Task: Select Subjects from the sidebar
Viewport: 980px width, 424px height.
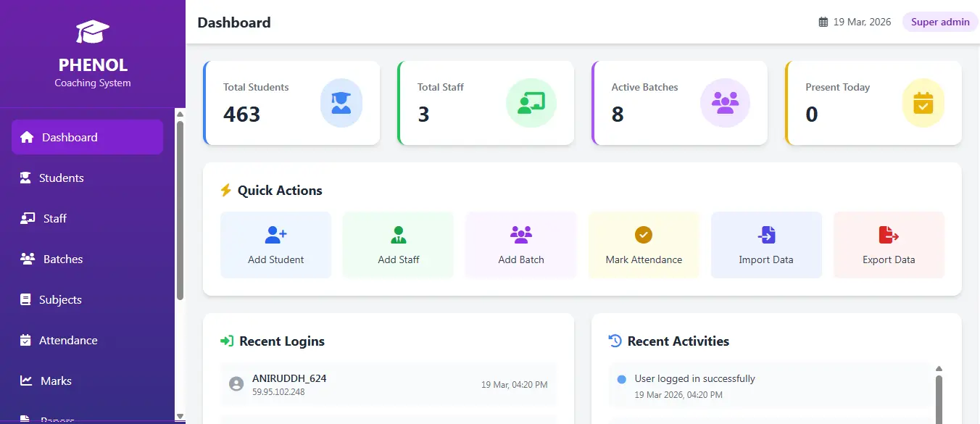Action: (87, 299)
